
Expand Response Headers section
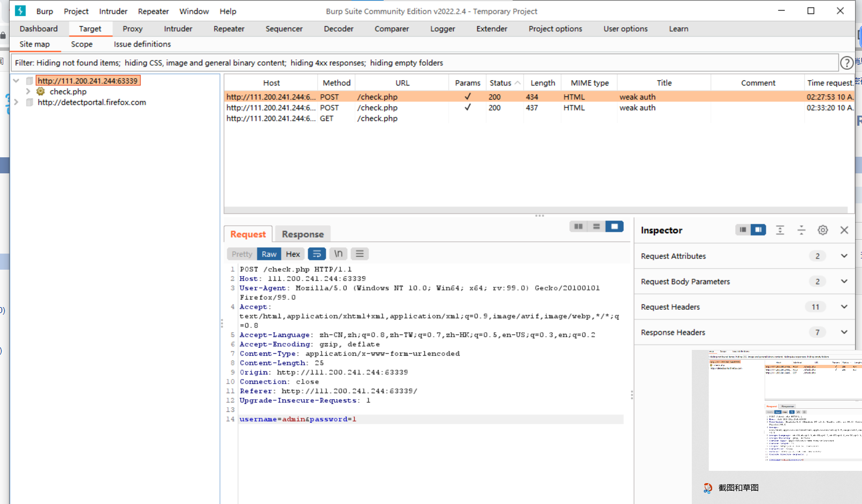click(x=844, y=332)
